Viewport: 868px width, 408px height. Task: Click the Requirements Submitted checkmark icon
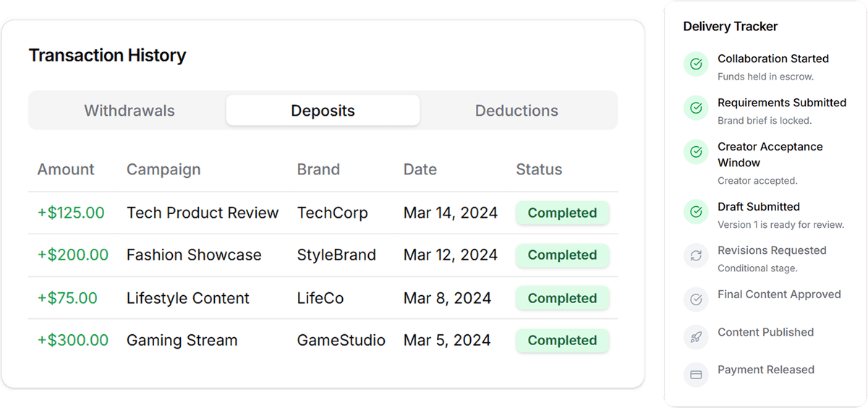click(x=696, y=109)
